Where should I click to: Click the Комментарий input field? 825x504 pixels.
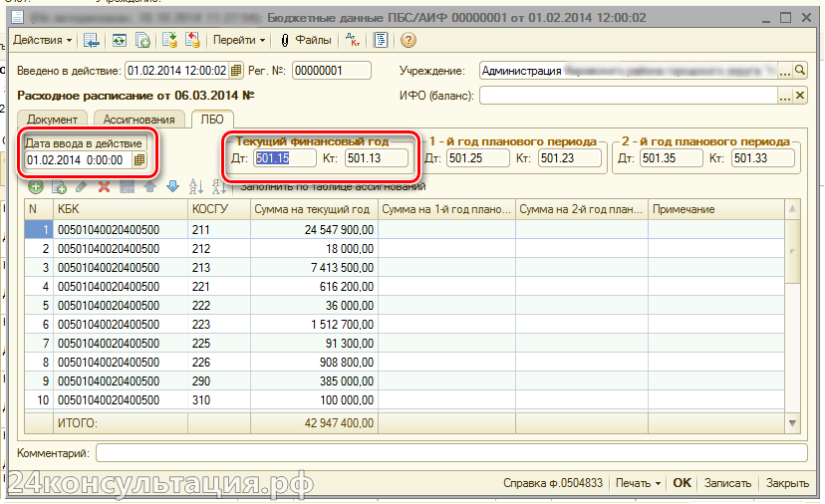(448, 453)
